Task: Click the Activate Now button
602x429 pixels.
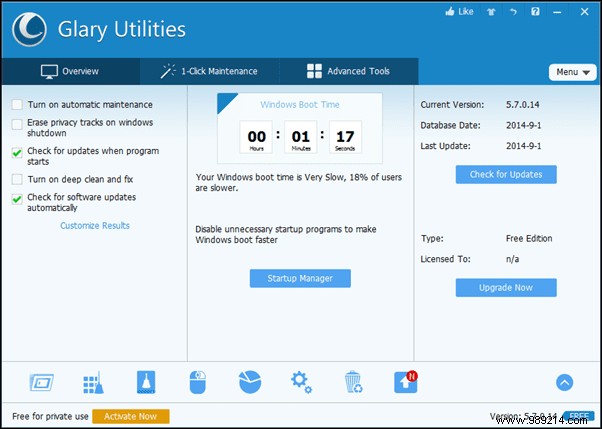Action: click(x=131, y=416)
